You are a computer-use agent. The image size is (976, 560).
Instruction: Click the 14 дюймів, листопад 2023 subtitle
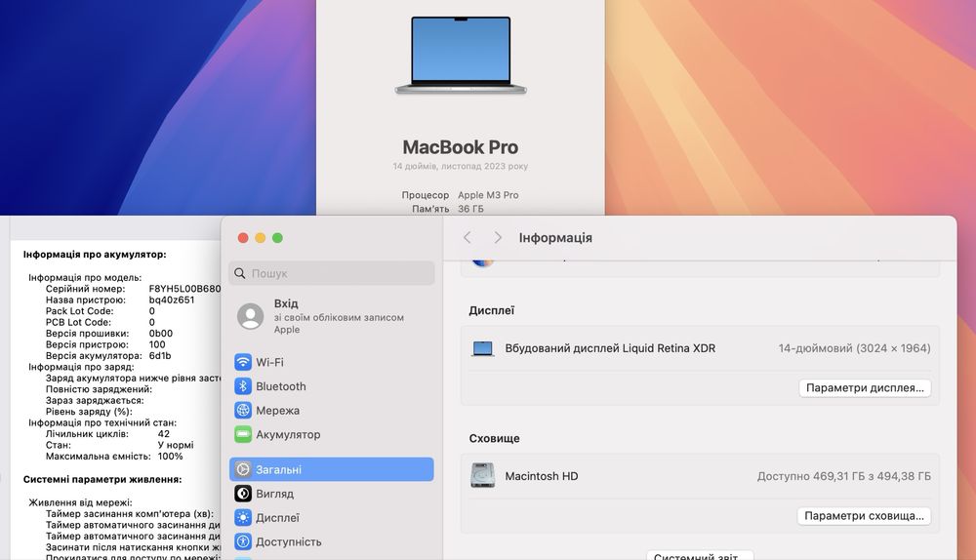[460, 166]
